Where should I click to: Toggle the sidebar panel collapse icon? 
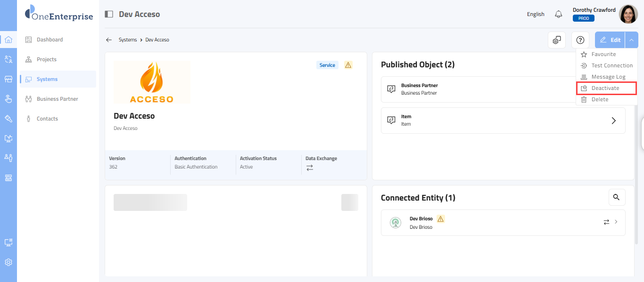109,14
